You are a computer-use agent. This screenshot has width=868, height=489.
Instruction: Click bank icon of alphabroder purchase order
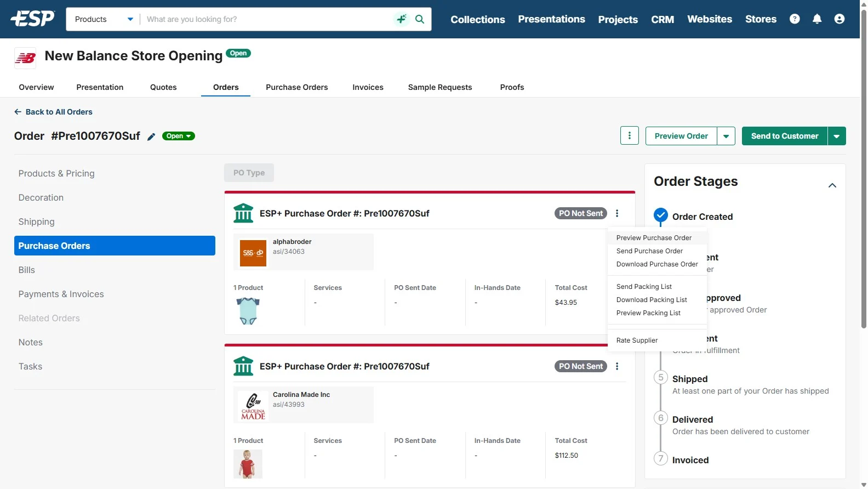click(x=243, y=213)
